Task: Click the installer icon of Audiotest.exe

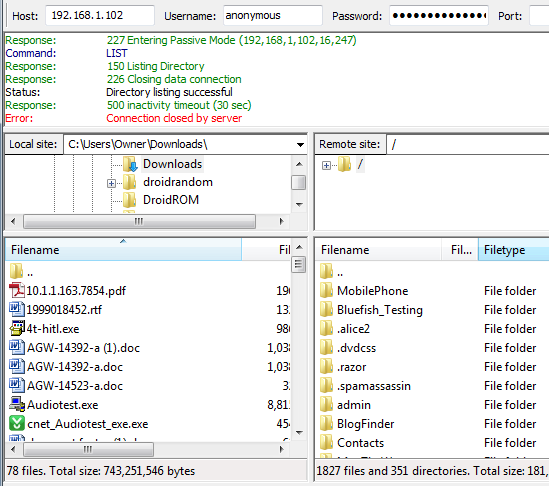Action: coord(16,404)
